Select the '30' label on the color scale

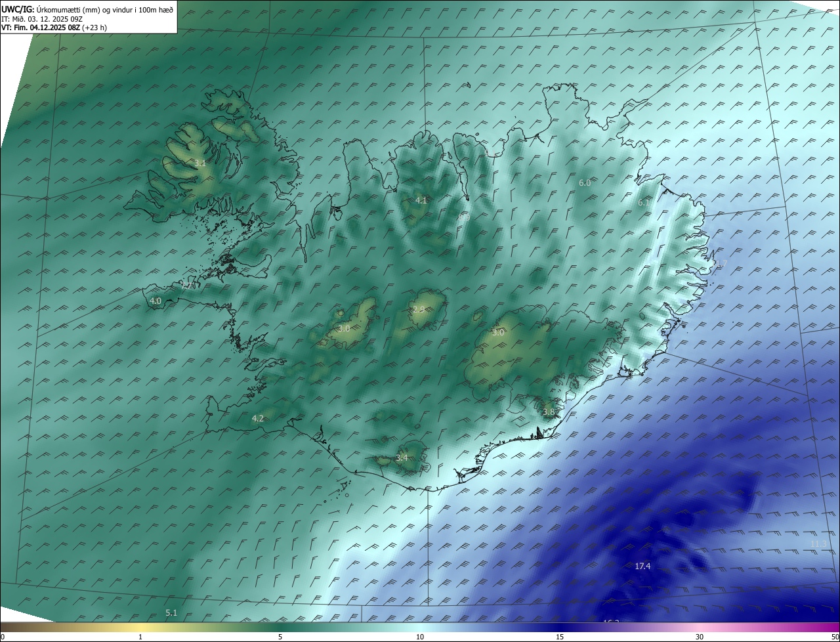click(x=700, y=637)
